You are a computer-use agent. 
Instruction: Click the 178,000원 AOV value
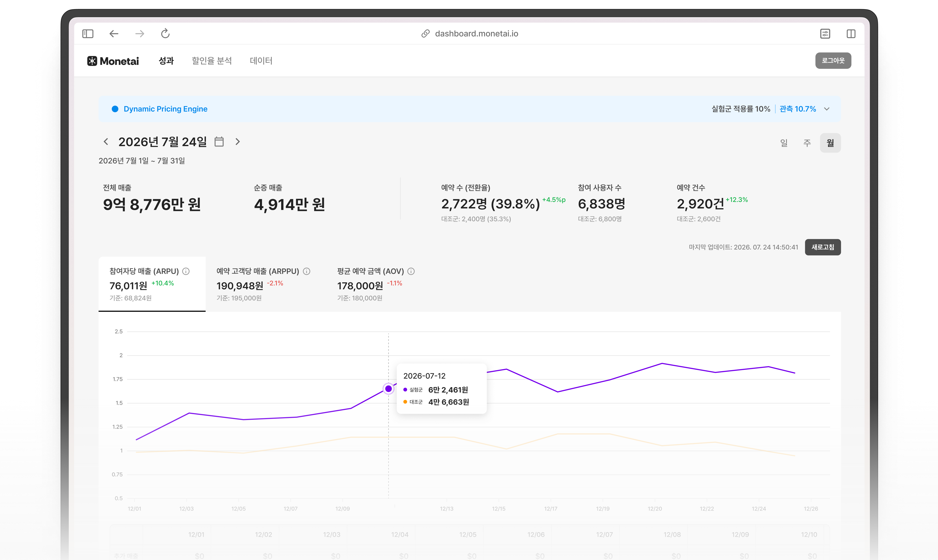[360, 286]
